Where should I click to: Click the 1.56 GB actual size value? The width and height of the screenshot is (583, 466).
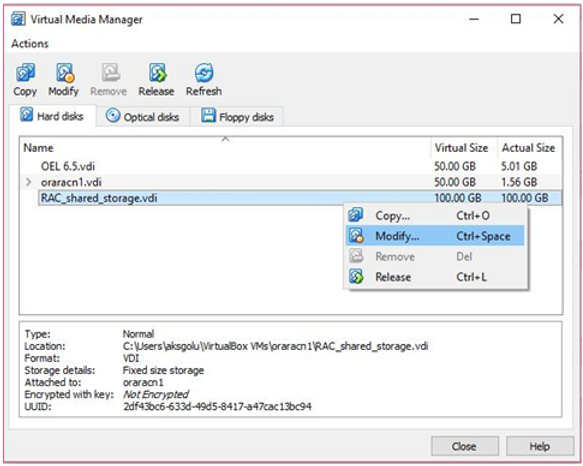tap(519, 182)
